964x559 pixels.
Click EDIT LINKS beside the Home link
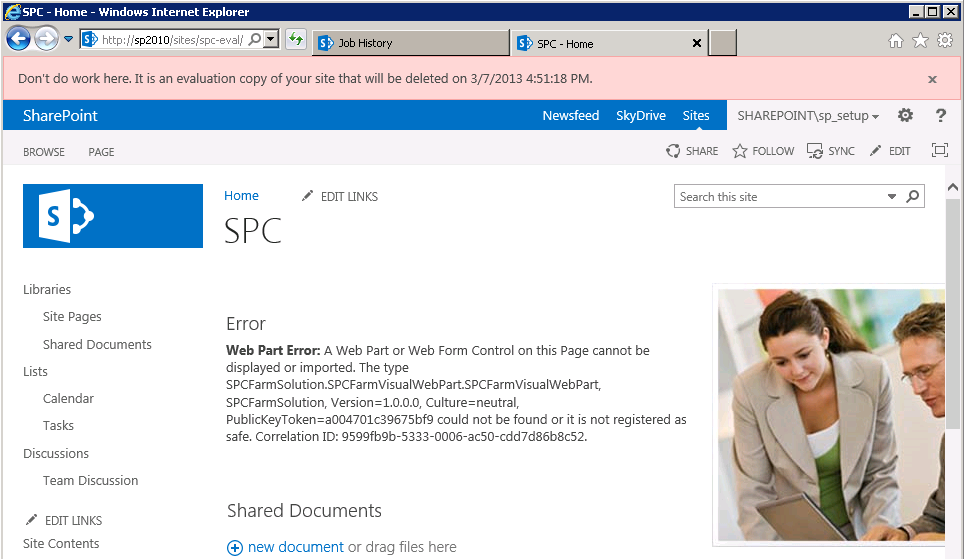click(340, 196)
